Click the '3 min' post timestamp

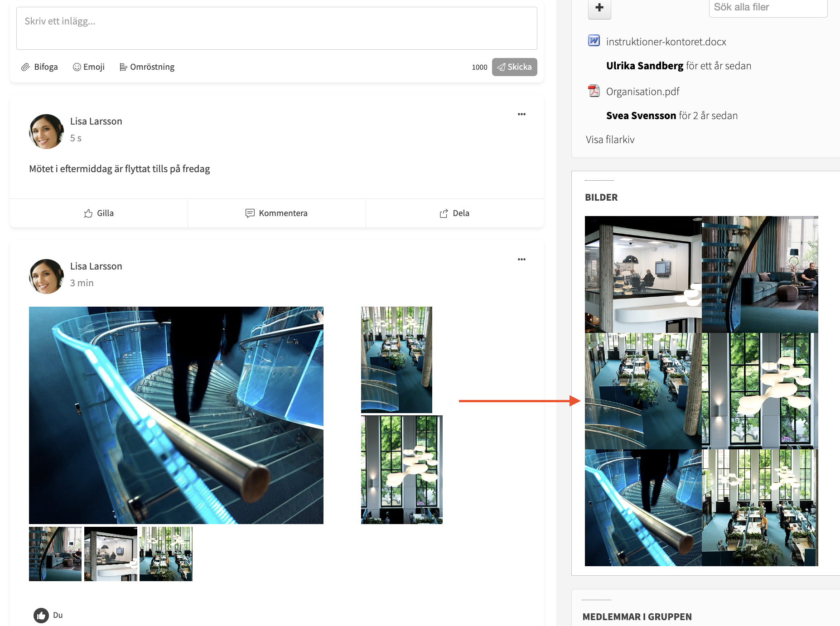tap(82, 283)
